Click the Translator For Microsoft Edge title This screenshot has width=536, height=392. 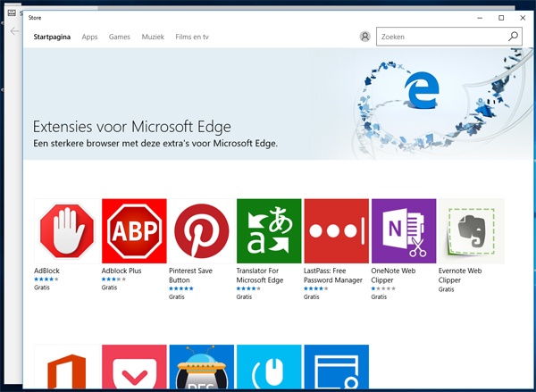(260, 275)
